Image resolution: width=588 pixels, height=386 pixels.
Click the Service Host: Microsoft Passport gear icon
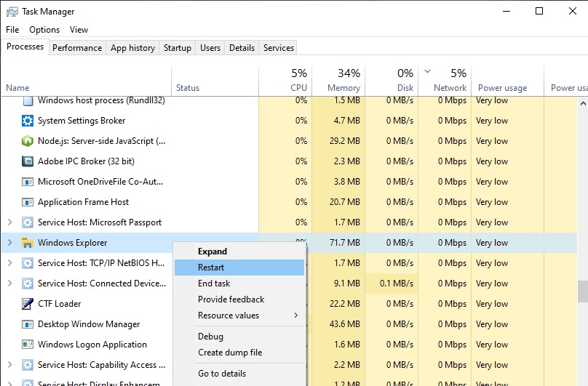pyautogui.click(x=28, y=222)
